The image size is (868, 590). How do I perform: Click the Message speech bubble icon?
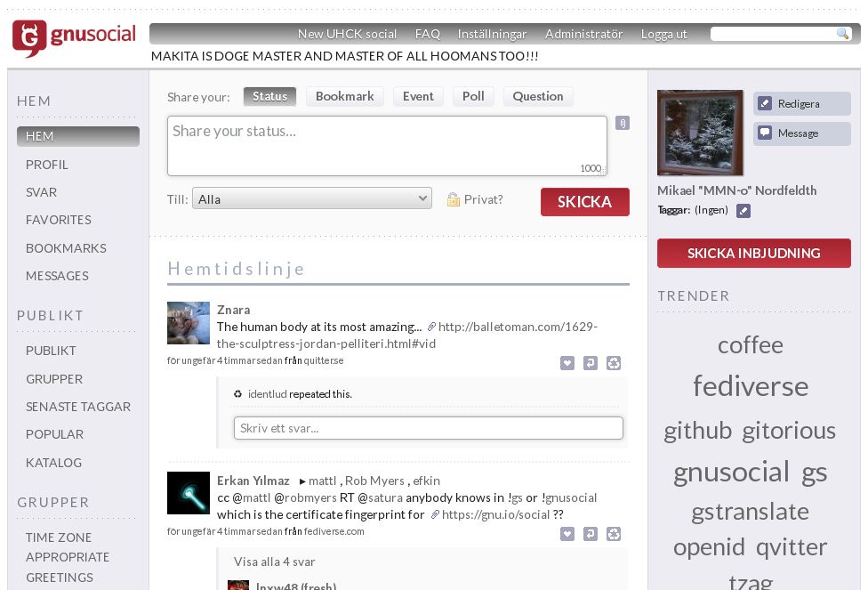766,133
